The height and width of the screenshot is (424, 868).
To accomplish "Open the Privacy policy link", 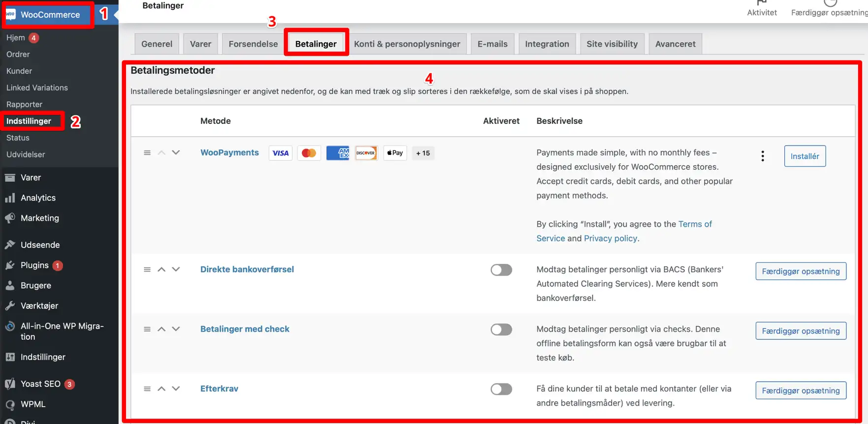I will tap(610, 239).
